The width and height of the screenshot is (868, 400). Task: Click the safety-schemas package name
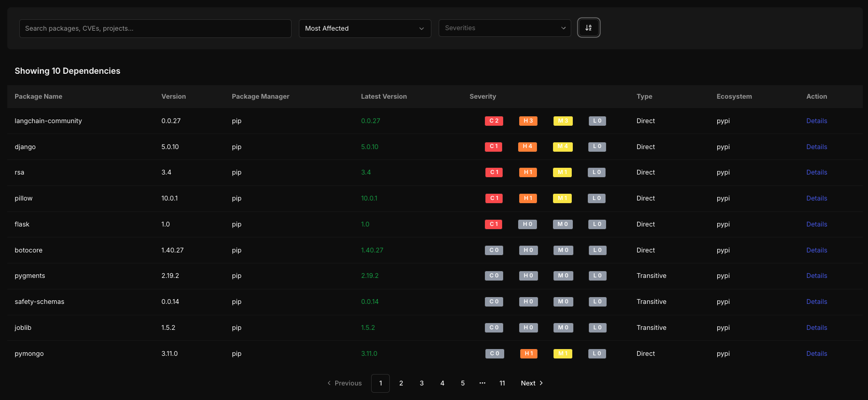[40, 302]
